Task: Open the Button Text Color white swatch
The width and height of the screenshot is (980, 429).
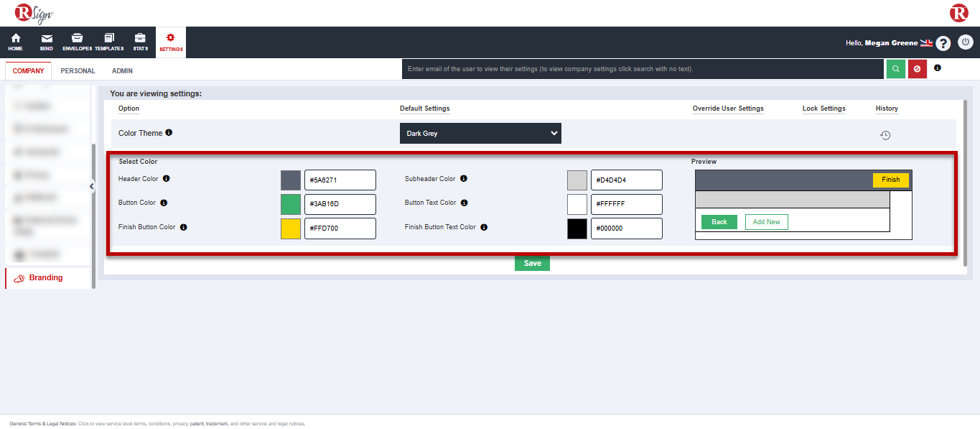Action: pos(577,204)
